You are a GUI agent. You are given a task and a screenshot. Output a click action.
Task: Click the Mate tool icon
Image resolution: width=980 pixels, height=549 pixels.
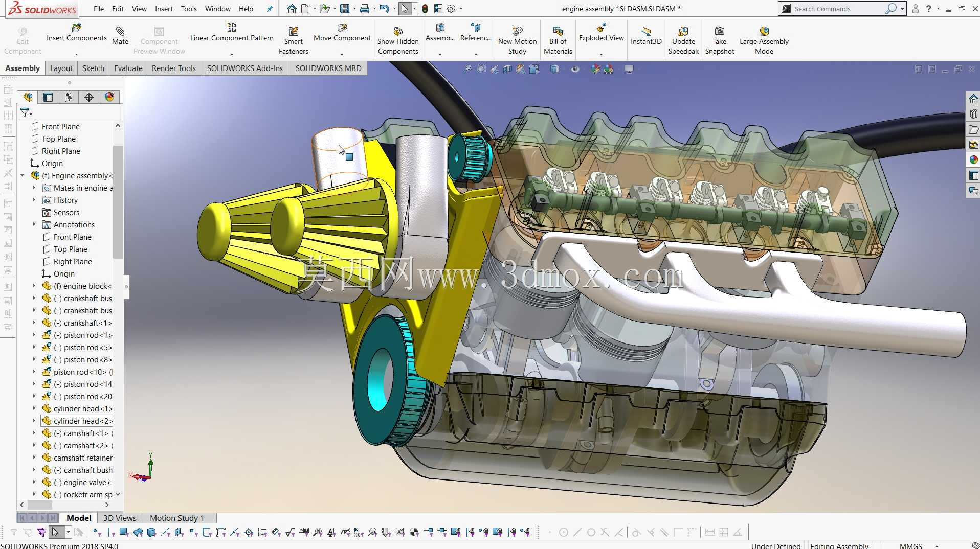(x=120, y=31)
